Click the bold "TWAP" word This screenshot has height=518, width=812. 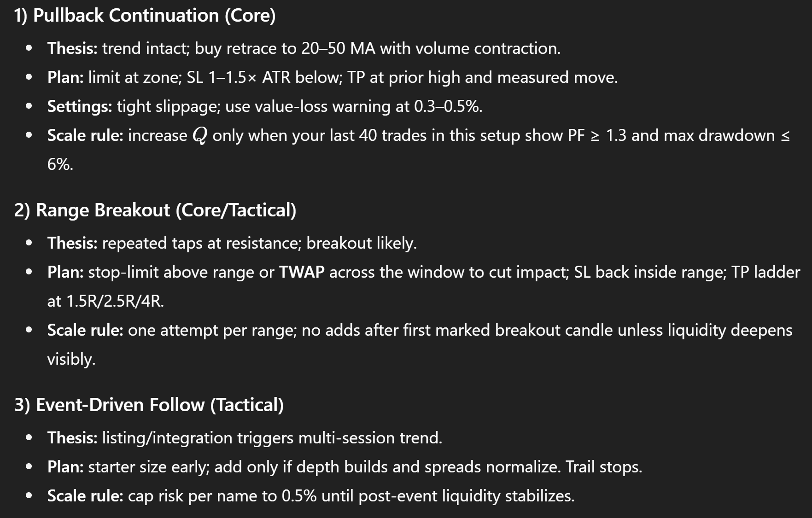(x=302, y=272)
